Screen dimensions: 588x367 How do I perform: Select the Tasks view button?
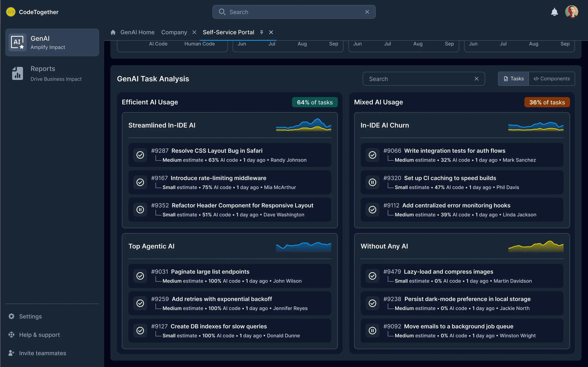[x=514, y=79]
